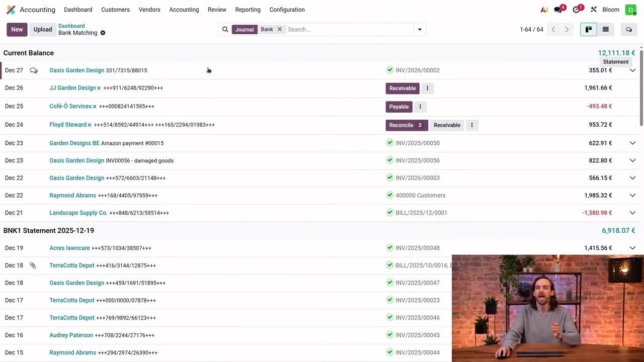This screenshot has width=644, height=362.
Task: Go to the previous page of records
Action: [553, 30]
